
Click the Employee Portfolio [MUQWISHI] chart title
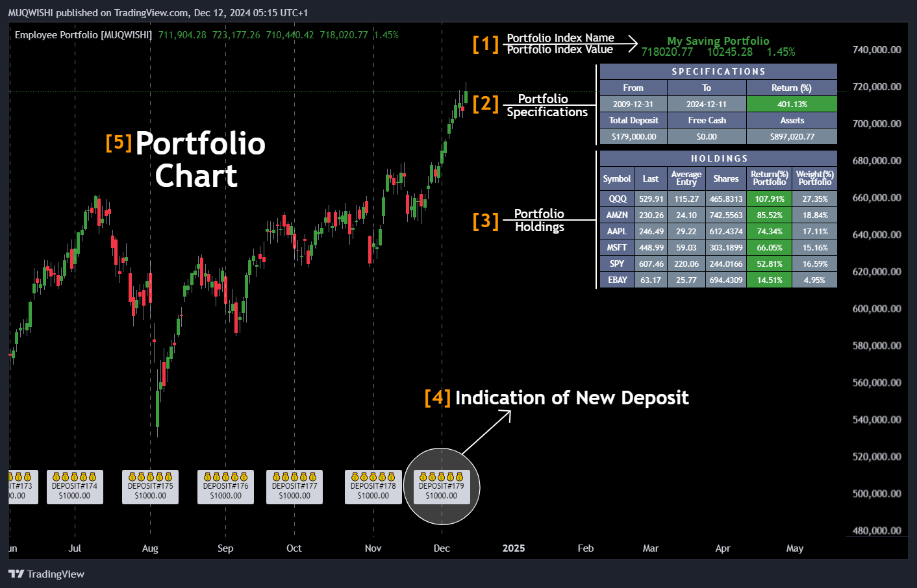point(83,35)
